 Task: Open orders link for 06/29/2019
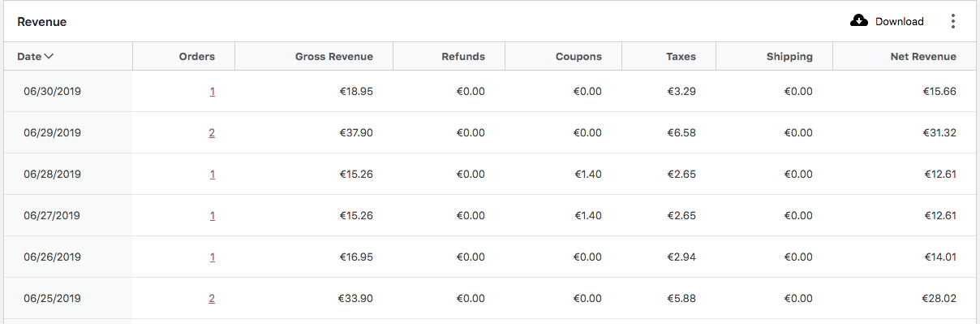(212, 132)
